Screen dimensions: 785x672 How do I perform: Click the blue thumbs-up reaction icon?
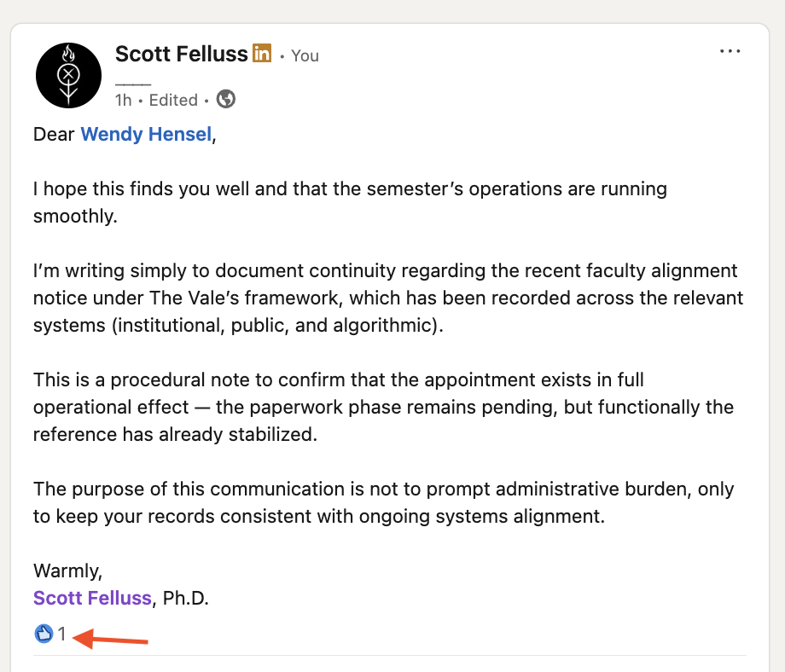tap(44, 634)
